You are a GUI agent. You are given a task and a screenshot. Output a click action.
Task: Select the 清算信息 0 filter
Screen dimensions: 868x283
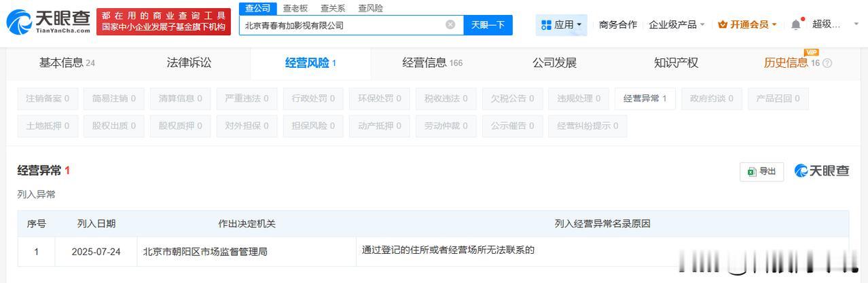coord(180,98)
